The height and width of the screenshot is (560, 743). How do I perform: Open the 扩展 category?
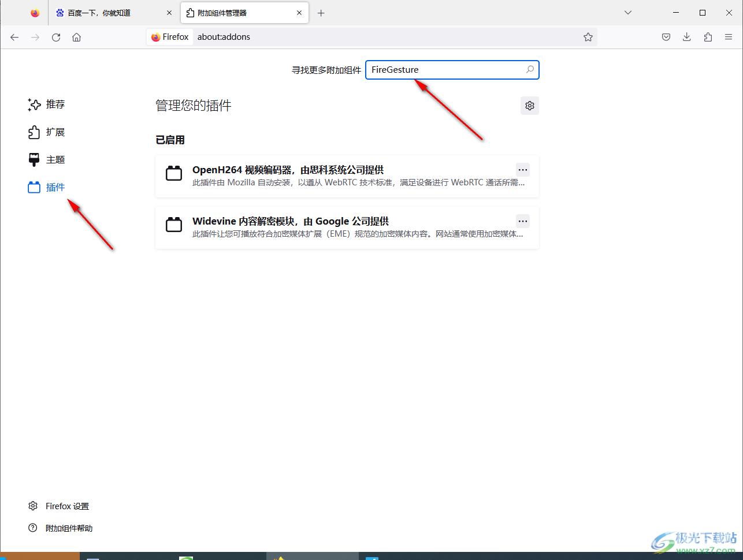coord(46,132)
